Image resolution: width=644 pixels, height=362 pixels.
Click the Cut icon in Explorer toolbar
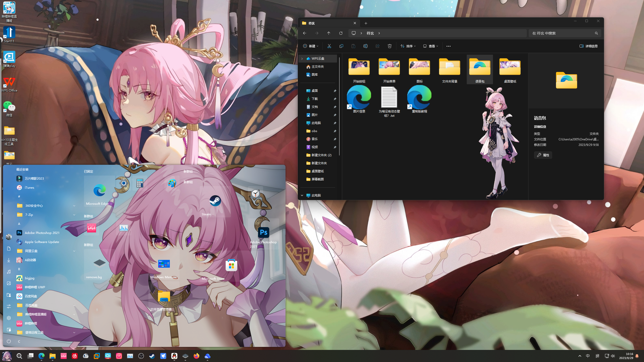329,46
